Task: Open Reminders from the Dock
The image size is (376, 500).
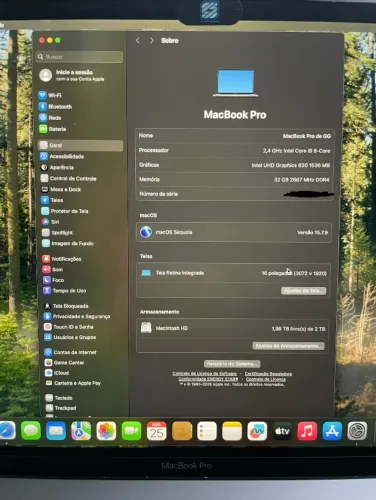Action: point(207,431)
